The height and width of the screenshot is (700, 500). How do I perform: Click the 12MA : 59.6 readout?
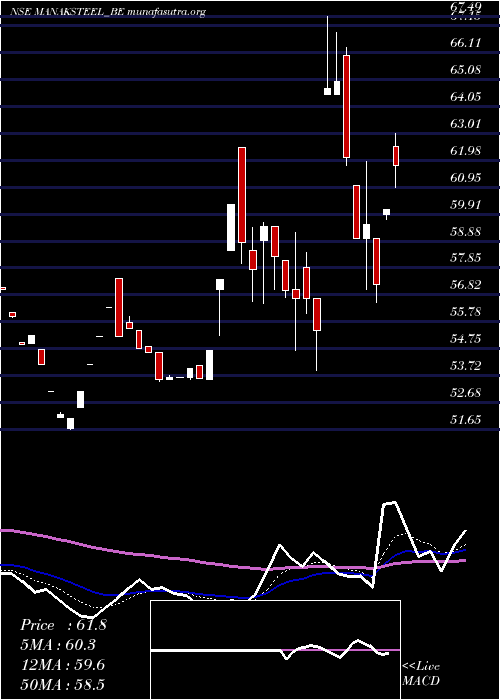point(63,665)
